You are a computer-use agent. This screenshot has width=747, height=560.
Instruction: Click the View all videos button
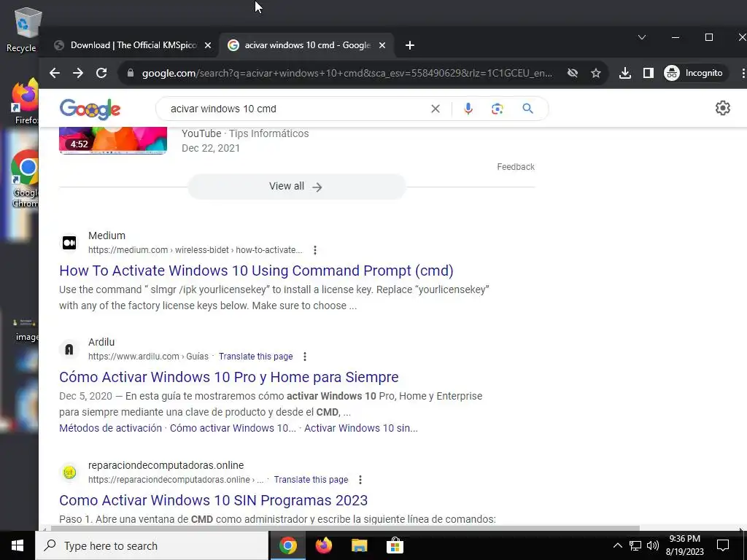click(x=296, y=186)
